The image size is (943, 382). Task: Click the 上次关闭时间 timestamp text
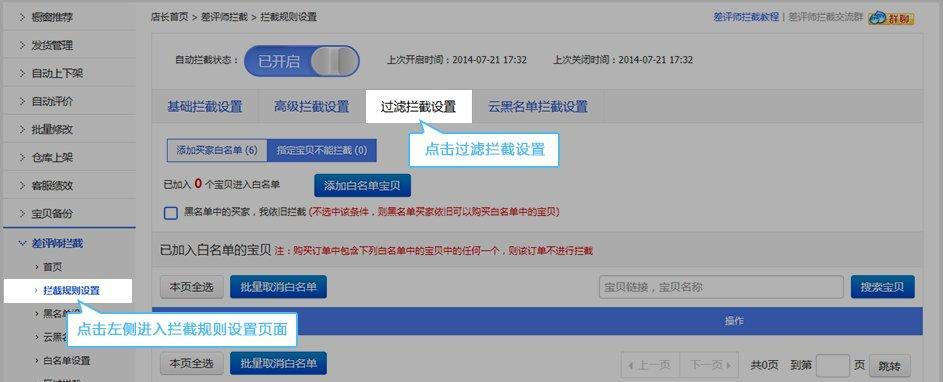(623, 60)
